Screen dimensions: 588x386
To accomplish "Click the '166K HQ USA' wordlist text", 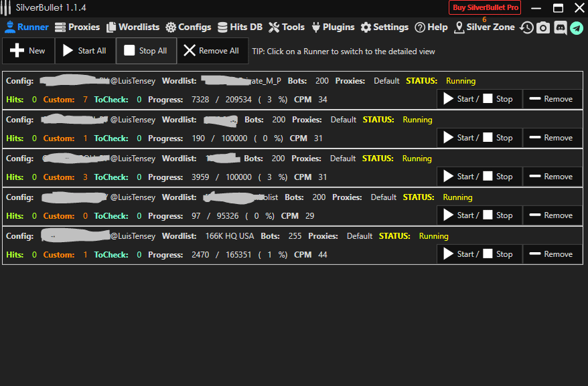I will click(230, 236).
